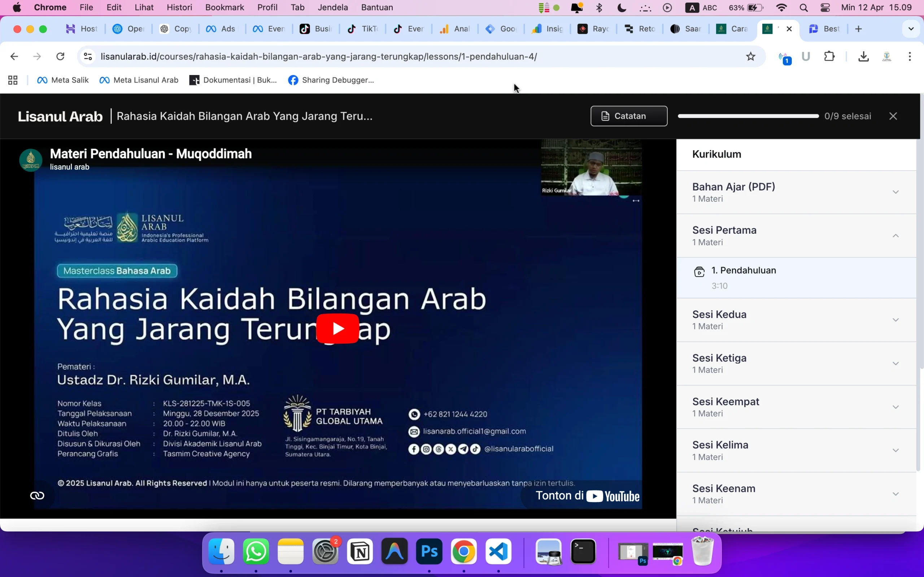
Task: Open the tab search dropdown arrow
Action: pos(911,28)
